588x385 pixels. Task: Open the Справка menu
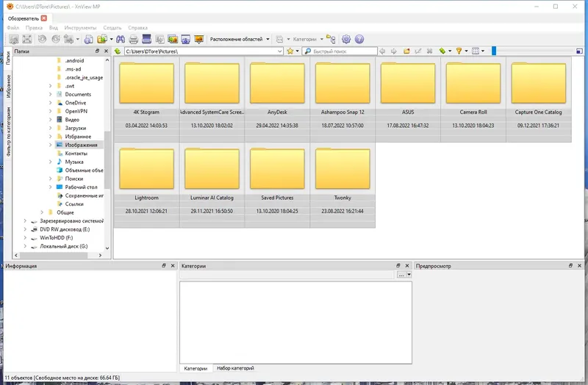[x=137, y=28]
